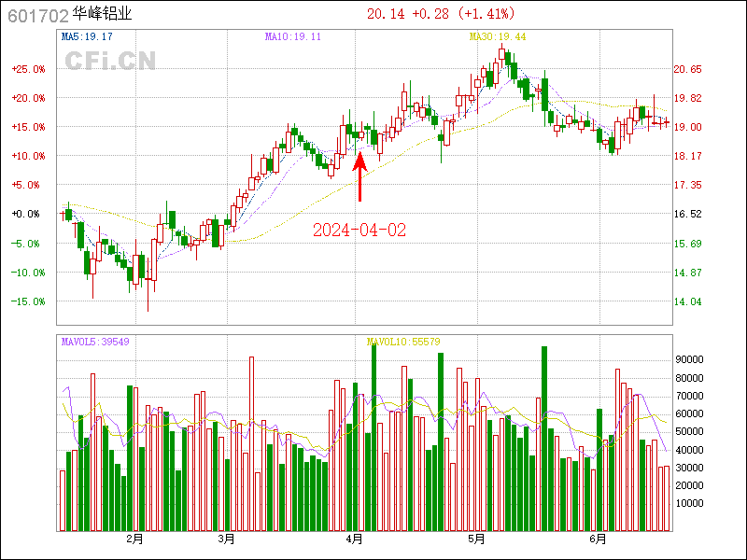The image size is (747, 560).
Task: Click the 3月 month label
Action: point(227,539)
